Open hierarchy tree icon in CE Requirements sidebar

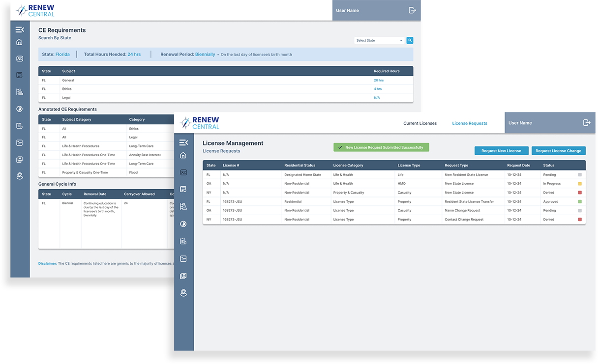20,92
